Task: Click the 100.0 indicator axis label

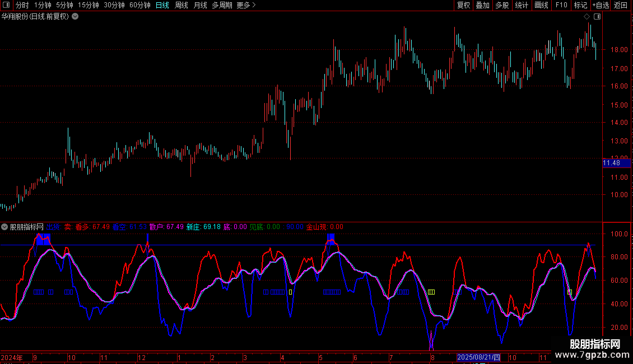Action: pos(619,234)
